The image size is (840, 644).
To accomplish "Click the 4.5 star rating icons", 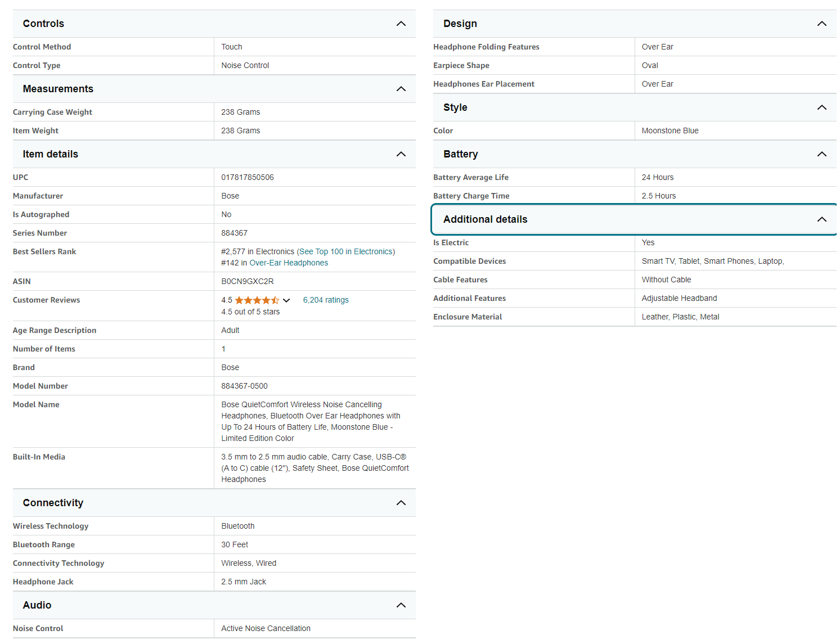I will (257, 300).
